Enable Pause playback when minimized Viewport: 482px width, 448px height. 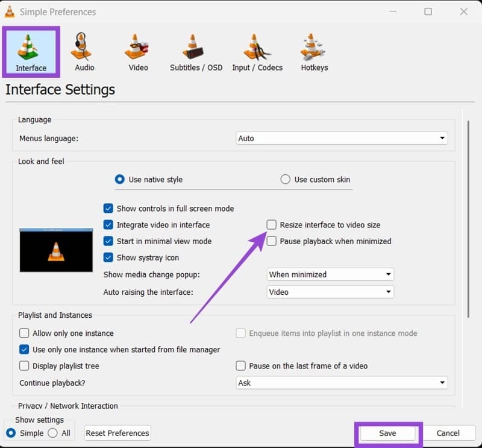272,241
